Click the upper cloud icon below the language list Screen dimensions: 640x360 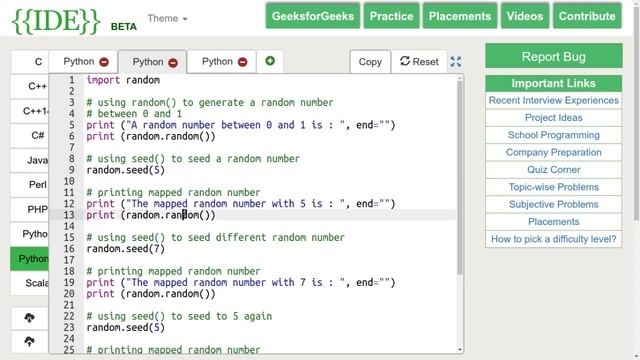point(29,318)
